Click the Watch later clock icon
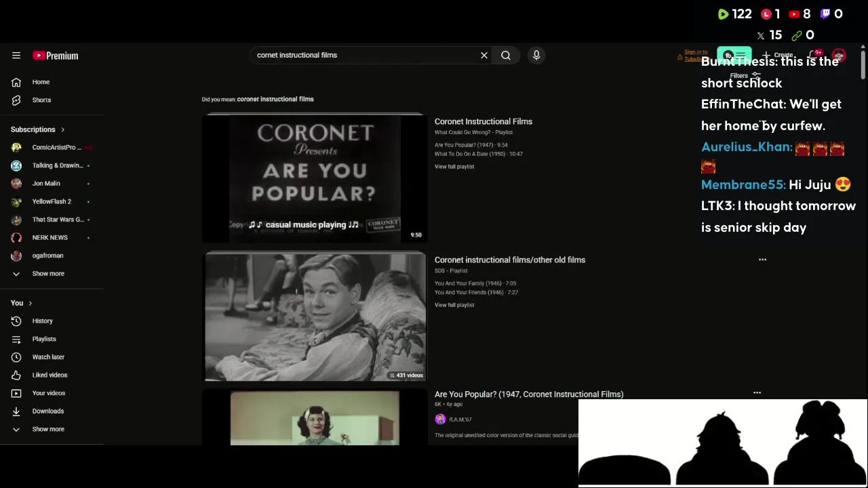Screen dimensions: 868x488 pyautogui.click(x=16, y=357)
